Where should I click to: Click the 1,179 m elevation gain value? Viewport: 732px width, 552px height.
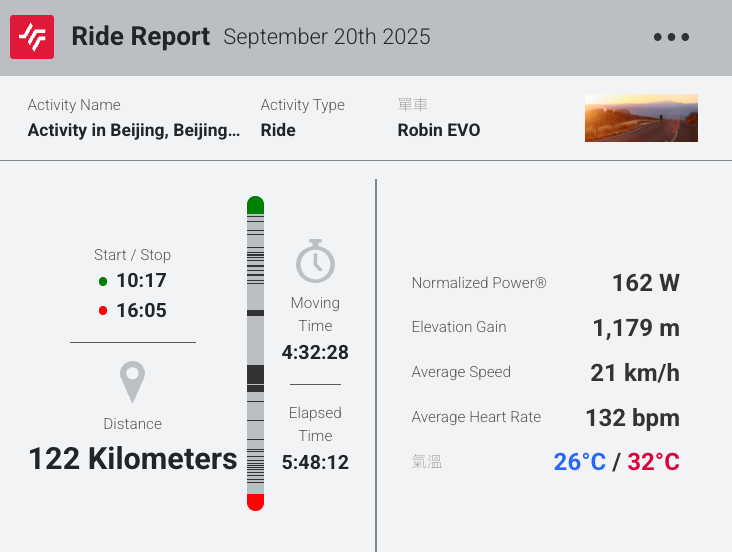click(635, 328)
